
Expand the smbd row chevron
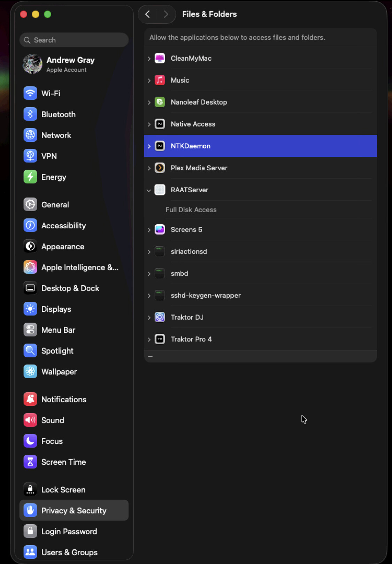coord(149,274)
